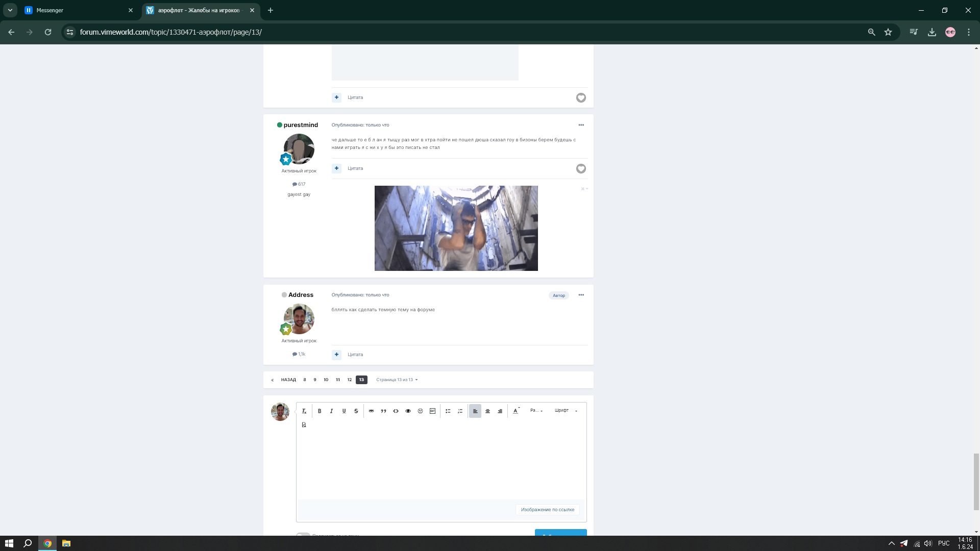Screen dimensions: 980x551
Task: Open the 'Страница 13 из 13' page dropdown
Action: click(397, 380)
